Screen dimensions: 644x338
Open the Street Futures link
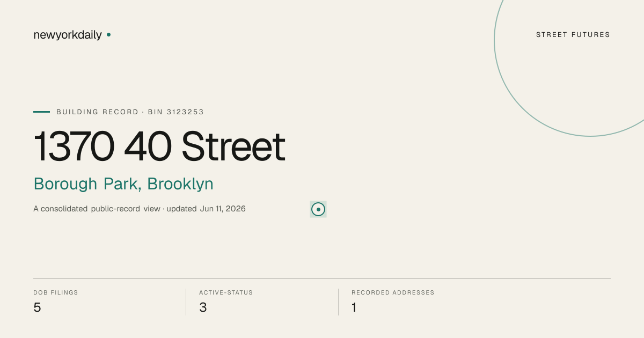coord(573,35)
